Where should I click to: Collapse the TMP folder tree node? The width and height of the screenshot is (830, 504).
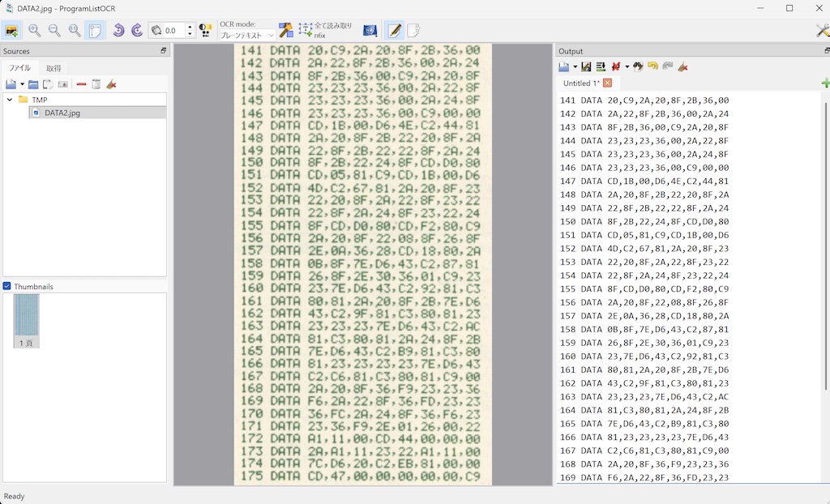point(10,100)
